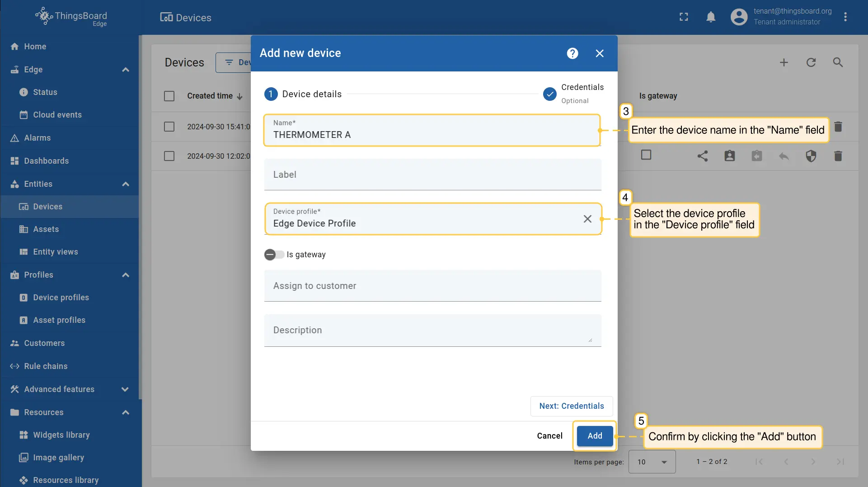Toggle fullscreen mode icon
Viewport: 868px width, 487px height.
coord(684,17)
